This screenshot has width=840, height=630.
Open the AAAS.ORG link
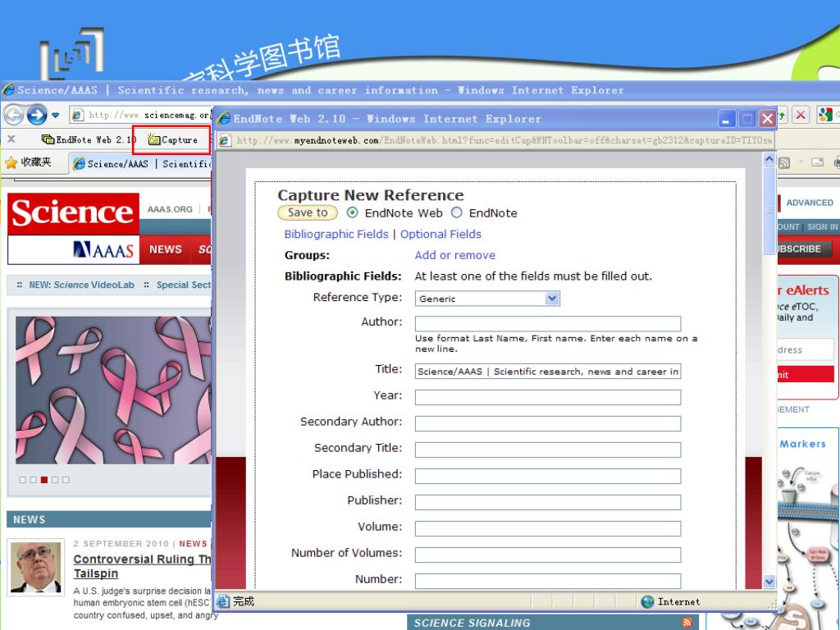pyautogui.click(x=170, y=209)
